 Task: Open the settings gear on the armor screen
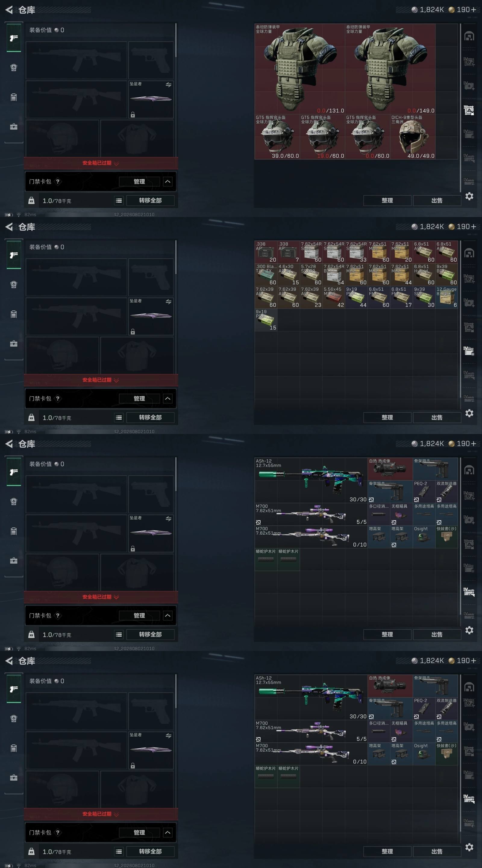[469, 196]
